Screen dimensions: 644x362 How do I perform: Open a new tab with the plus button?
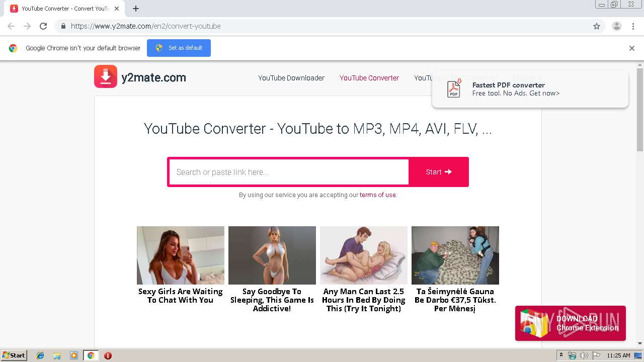click(x=136, y=9)
